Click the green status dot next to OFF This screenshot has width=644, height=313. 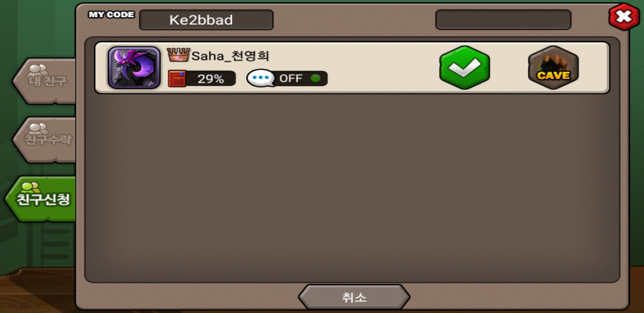tap(315, 79)
